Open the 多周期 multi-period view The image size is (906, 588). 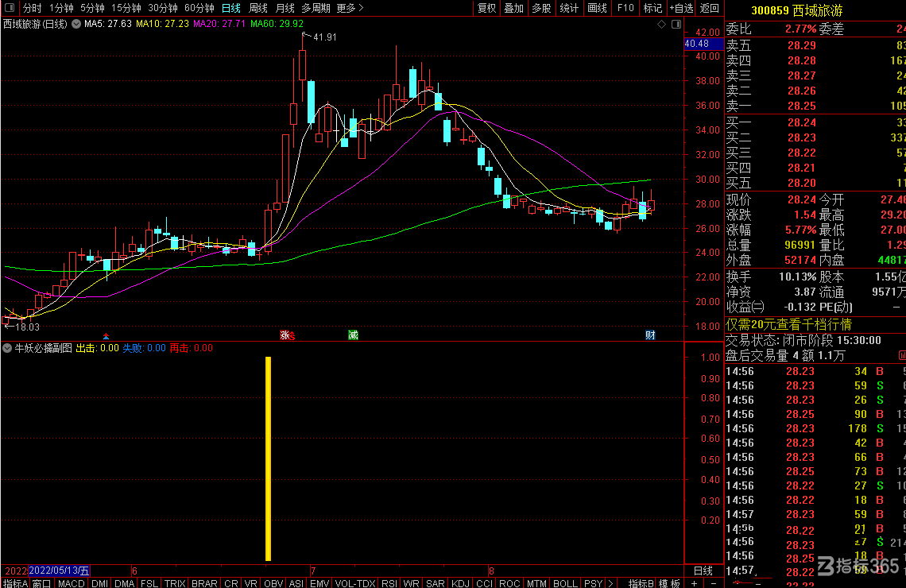click(x=316, y=8)
